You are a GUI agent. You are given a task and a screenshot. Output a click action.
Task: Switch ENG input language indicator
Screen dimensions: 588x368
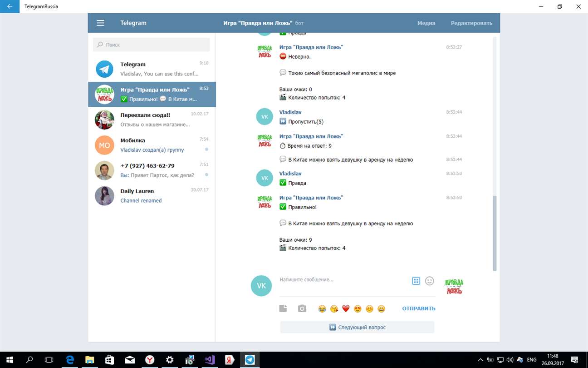pyautogui.click(x=531, y=360)
